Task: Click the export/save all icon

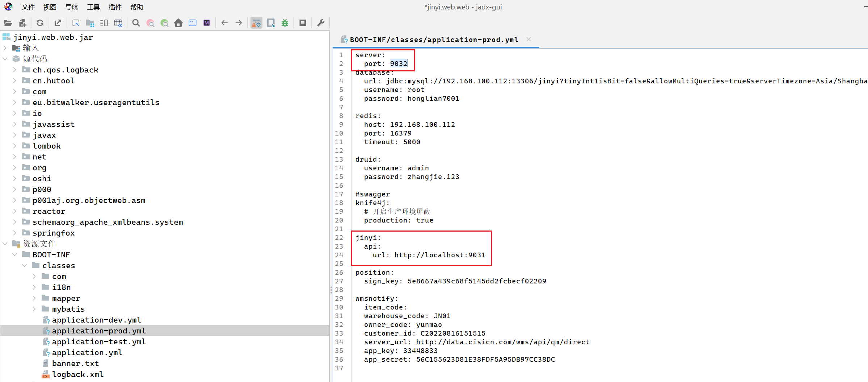Action: 58,23
